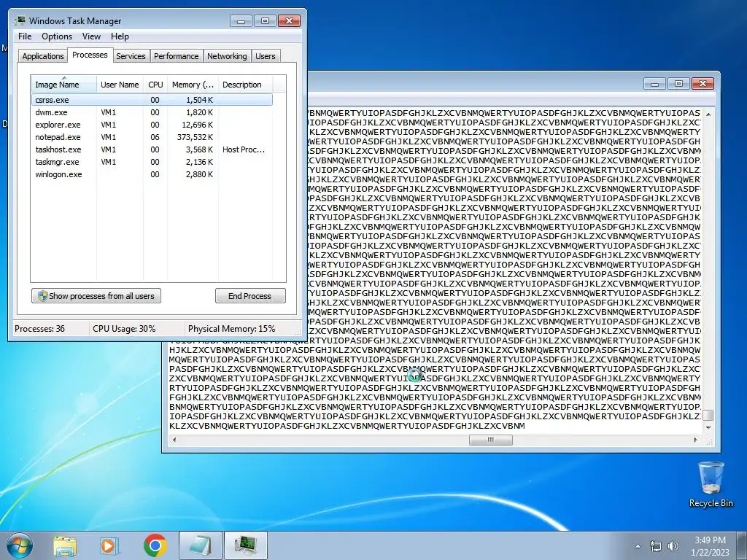The width and height of the screenshot is (747, 560).
Task: Switch to the Networking tab
Action: pos(227,55)
